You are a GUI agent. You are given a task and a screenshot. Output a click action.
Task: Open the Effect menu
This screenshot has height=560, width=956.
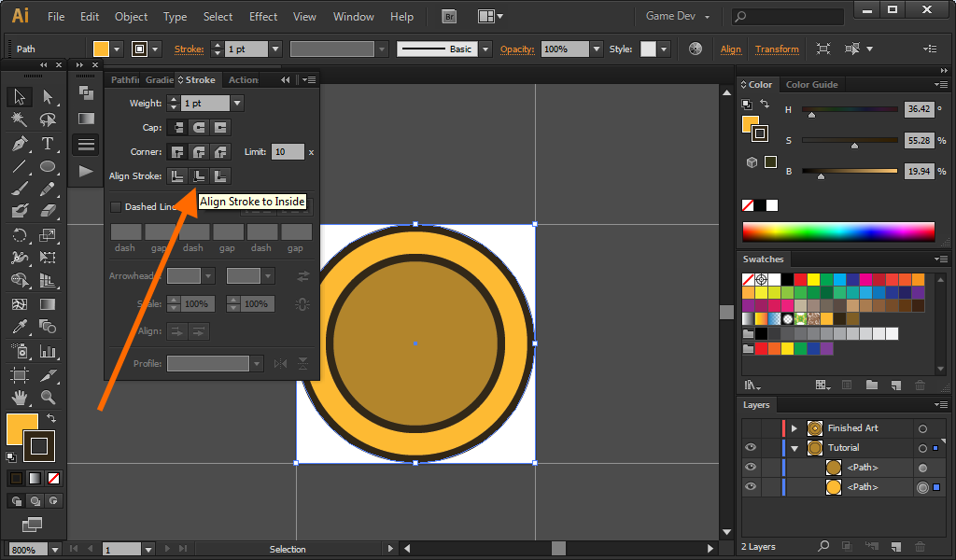click(263, 17)
